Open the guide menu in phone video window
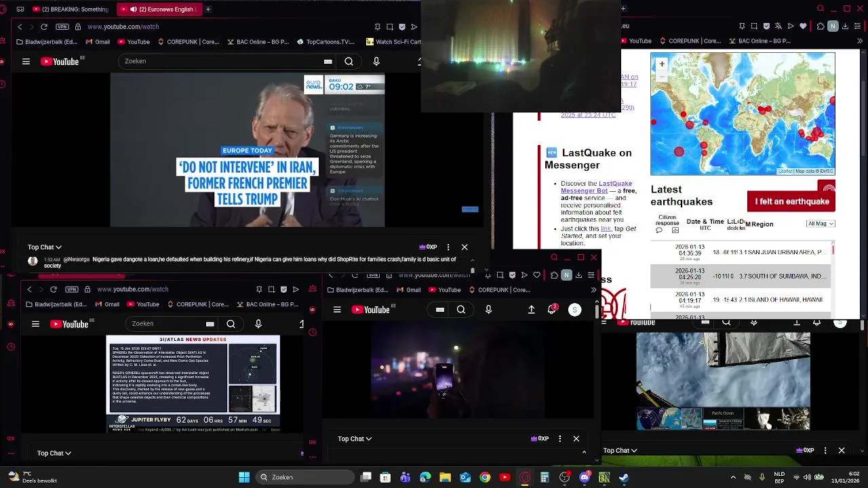The image size is (868, 488). click(x=337, y=310)
